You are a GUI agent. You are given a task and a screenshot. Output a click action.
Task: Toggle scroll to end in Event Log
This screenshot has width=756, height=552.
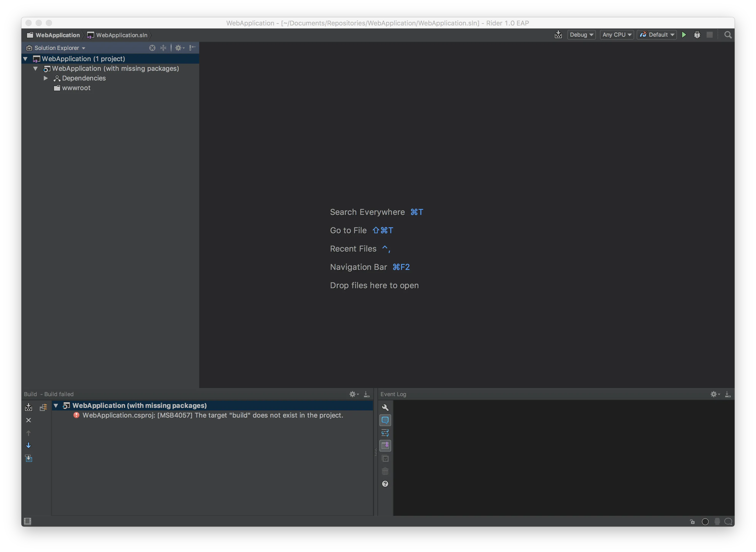point(385,445)
